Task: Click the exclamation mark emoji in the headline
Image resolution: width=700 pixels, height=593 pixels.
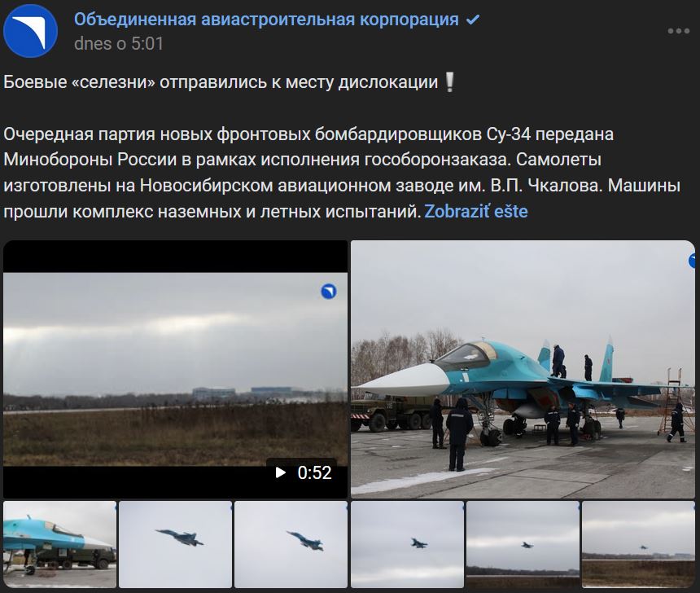Action: click(449, 82)
